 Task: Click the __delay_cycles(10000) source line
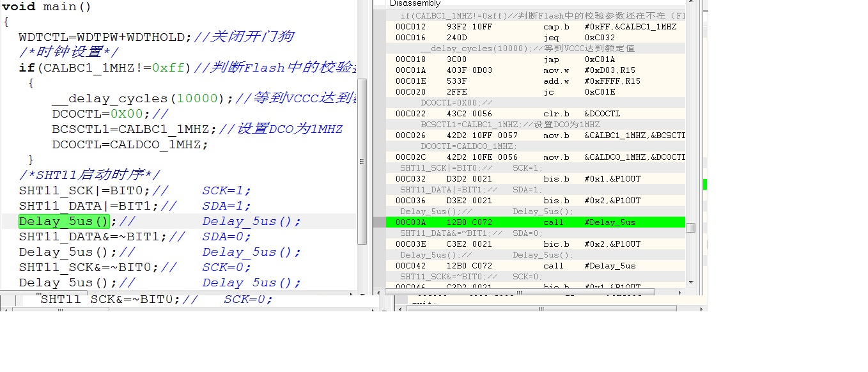(x=203, y=98)
